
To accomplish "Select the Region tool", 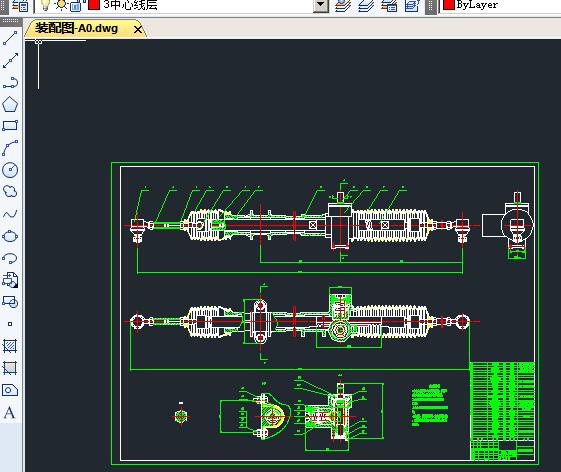I will coord(10,390).
